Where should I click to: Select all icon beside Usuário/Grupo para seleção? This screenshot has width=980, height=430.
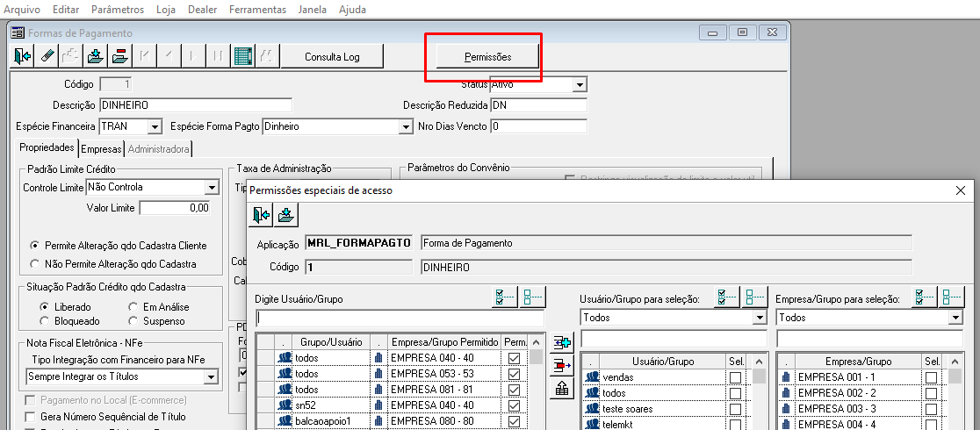click(727, 297)
